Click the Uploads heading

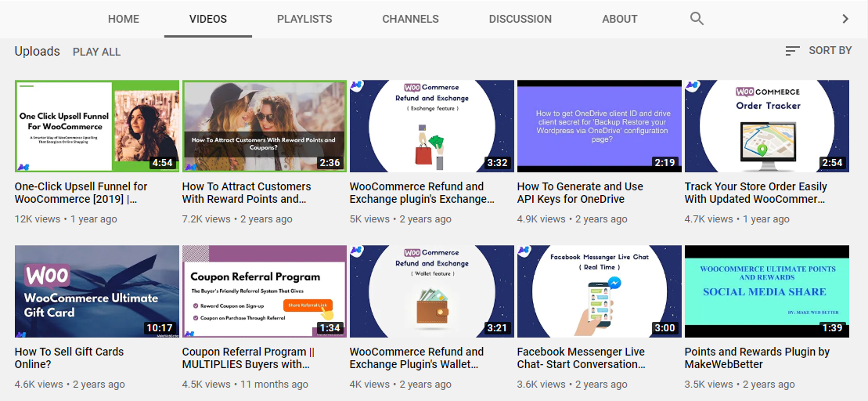click(x=37, y=52)
